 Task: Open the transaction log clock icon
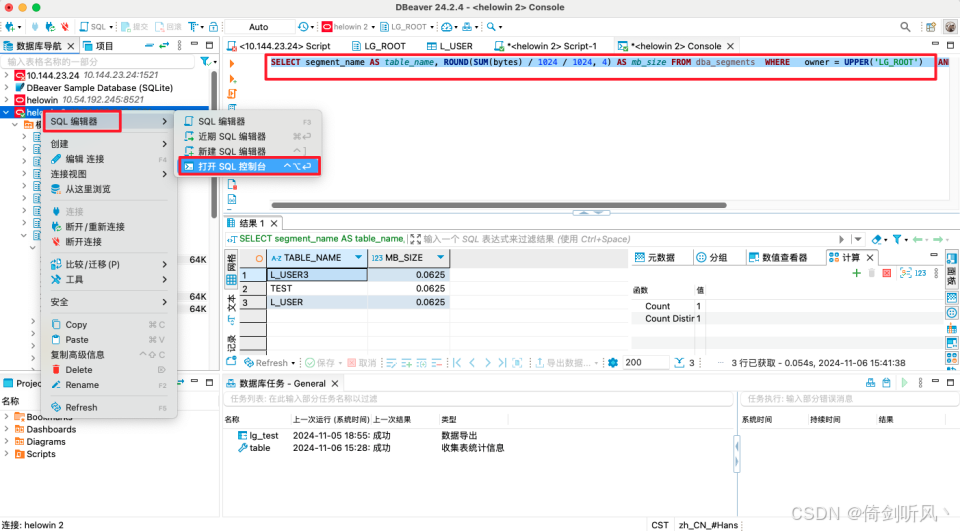[x=304, y=27]
